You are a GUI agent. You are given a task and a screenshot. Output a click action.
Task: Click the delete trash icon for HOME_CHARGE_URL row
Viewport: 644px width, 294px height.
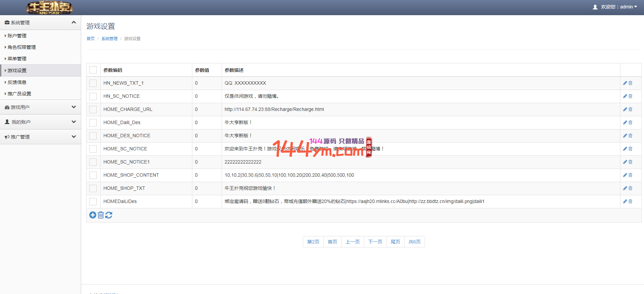click(631, 109)
